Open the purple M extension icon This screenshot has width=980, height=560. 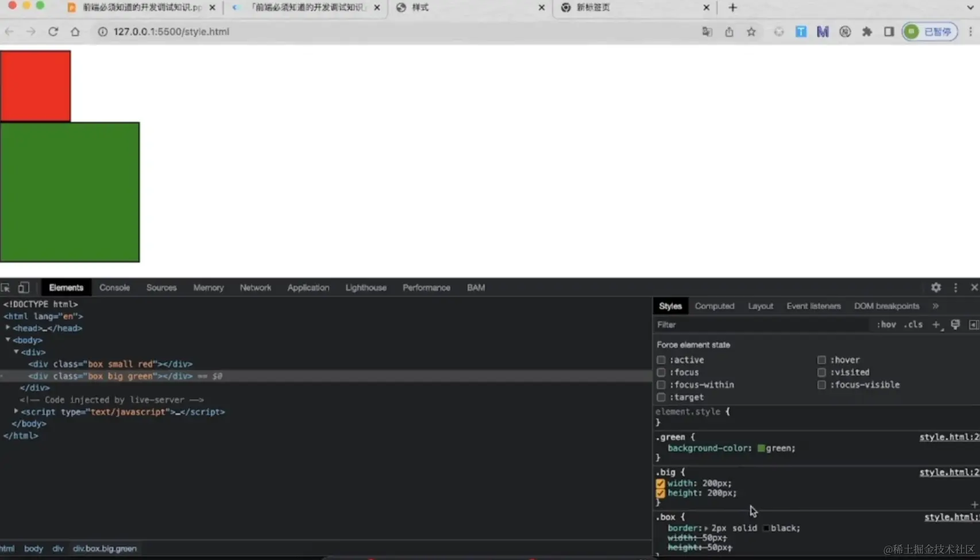(823, 32)
